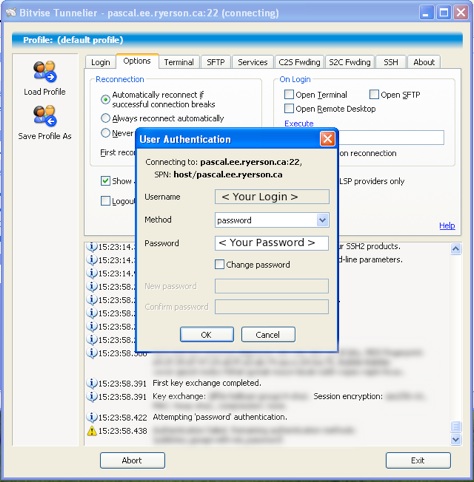Click the 'Profile: (default profile)' header bar
The width and height of the screenshot is (474, 482).
pos(237,40)
